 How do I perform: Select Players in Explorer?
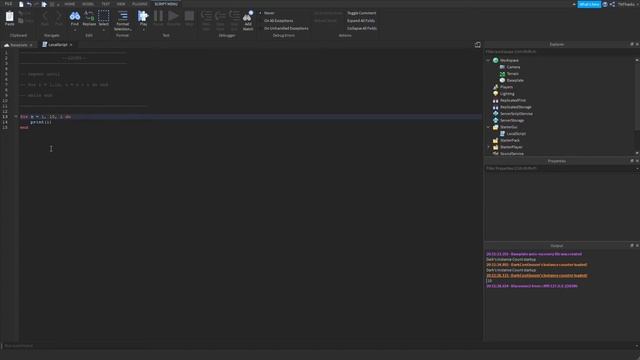[506, 87]
